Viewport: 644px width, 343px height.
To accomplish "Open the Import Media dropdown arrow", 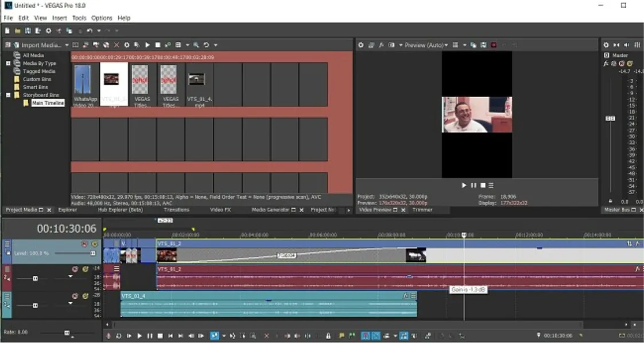I will pos(67,45).
